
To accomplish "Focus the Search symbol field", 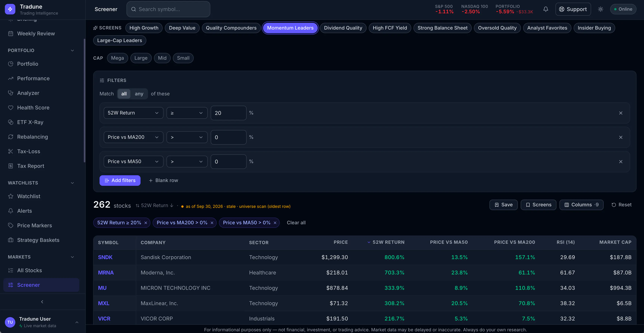I will click(x=168, y=9).
